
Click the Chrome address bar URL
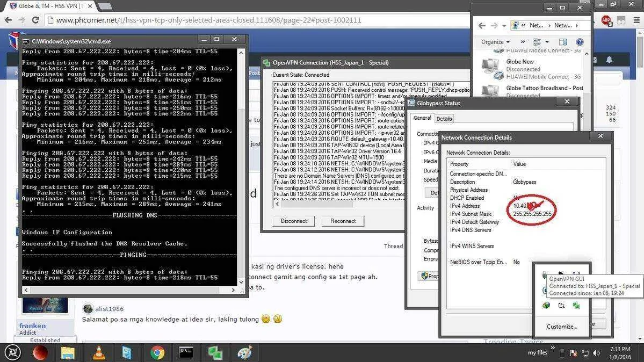tap(208, 20)
